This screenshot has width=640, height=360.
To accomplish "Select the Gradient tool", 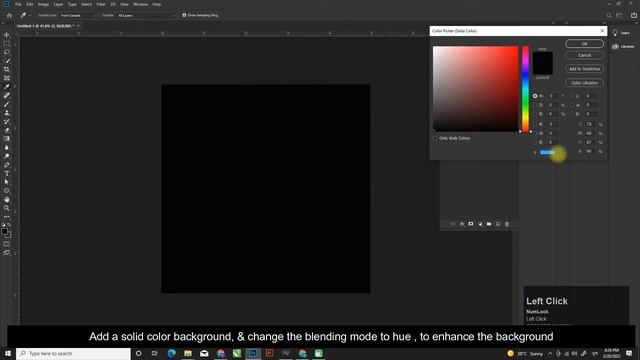I will 7,139.
